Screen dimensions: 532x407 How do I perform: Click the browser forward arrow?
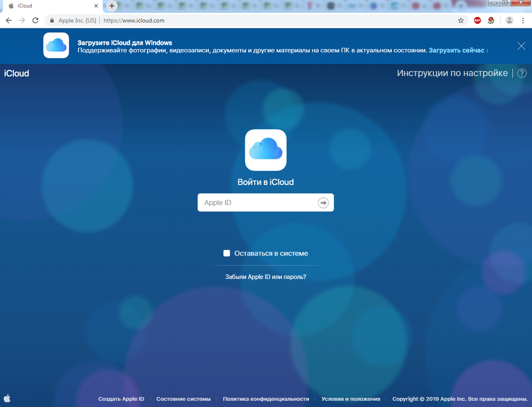(22, 20)
